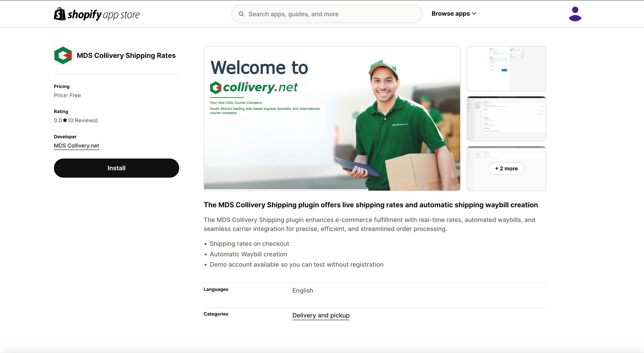Show the + 2 more screenshots button
644x353 pixels.
506,168
